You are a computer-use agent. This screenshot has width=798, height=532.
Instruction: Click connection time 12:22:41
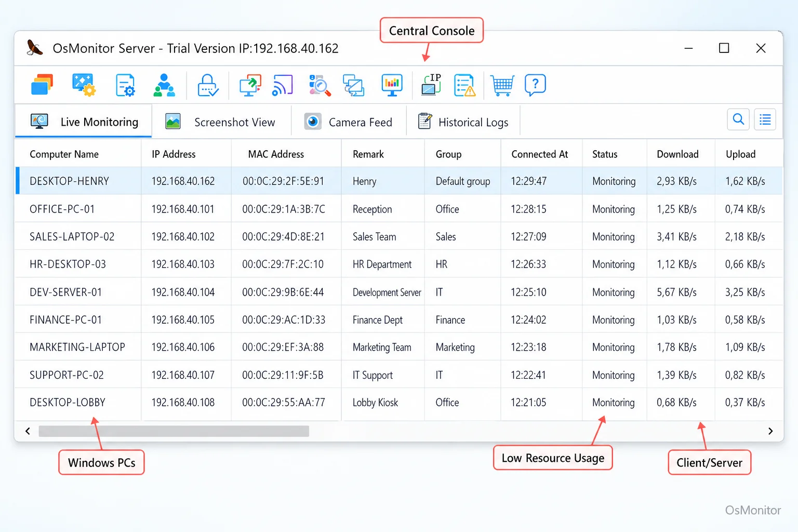(x=528, y=375)
